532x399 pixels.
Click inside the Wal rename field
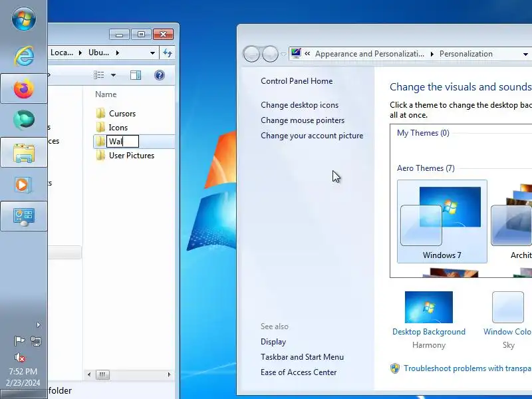(x=122, y=142)
